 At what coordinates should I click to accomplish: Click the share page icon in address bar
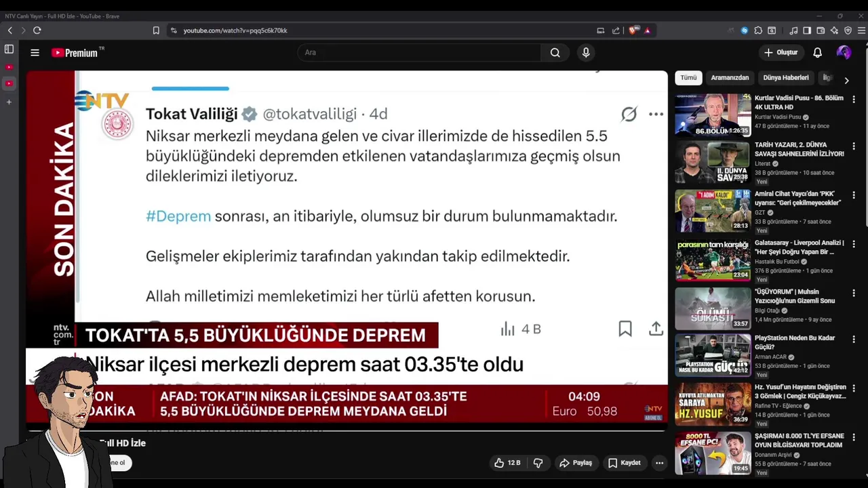[616, 30]
